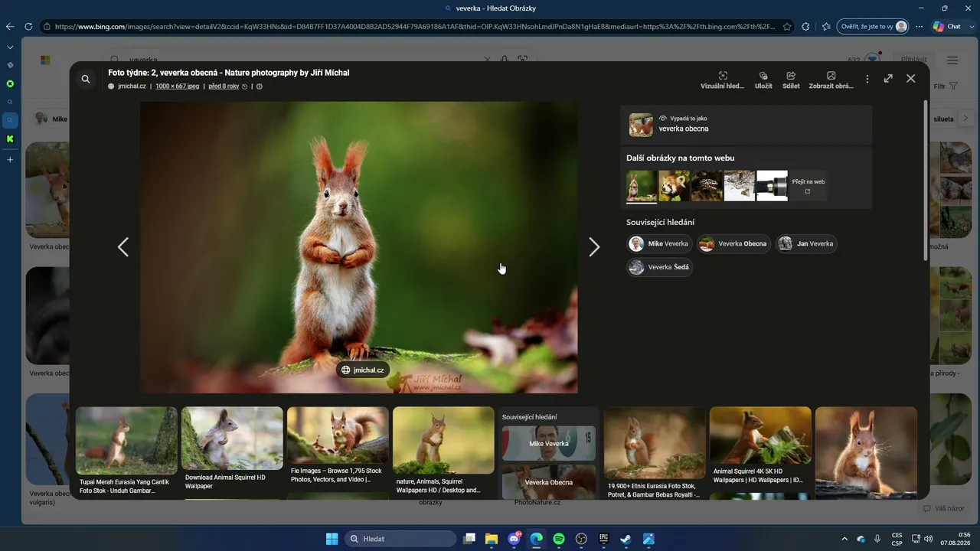Select the squirrel thumbnail in 'Další obrázky'
The width and height of the screenshot is (980, 551).
tap(642, 186)
